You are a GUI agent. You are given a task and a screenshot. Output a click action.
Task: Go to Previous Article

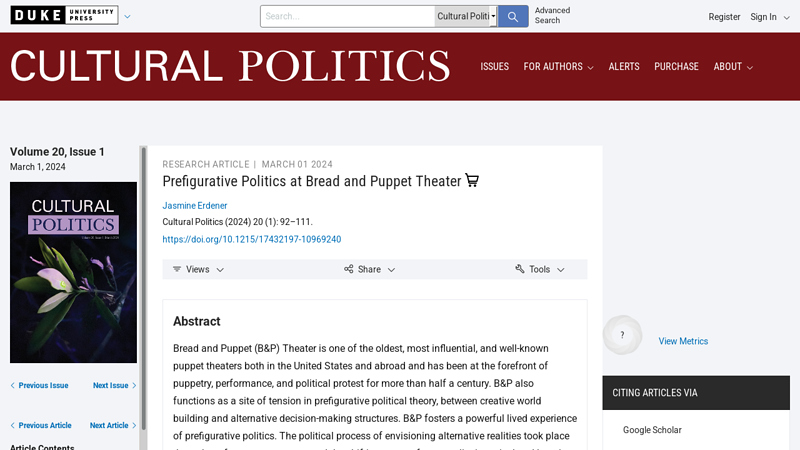point(41,425)
